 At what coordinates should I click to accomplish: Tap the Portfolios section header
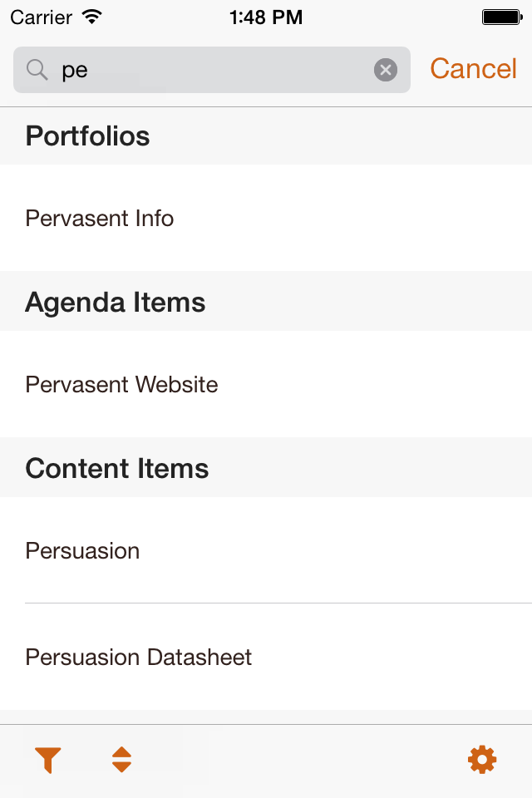click(266, 135)
